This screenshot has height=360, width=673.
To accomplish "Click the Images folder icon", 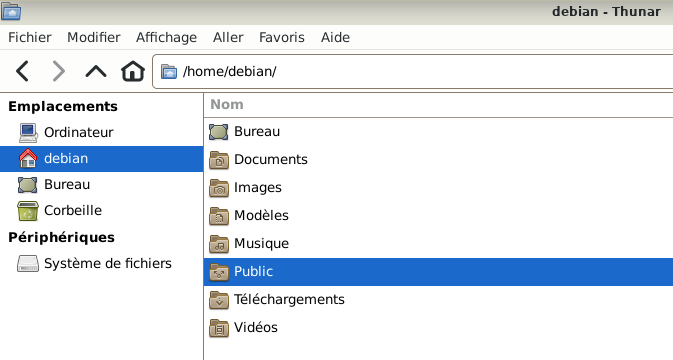I will pos(219,188).
